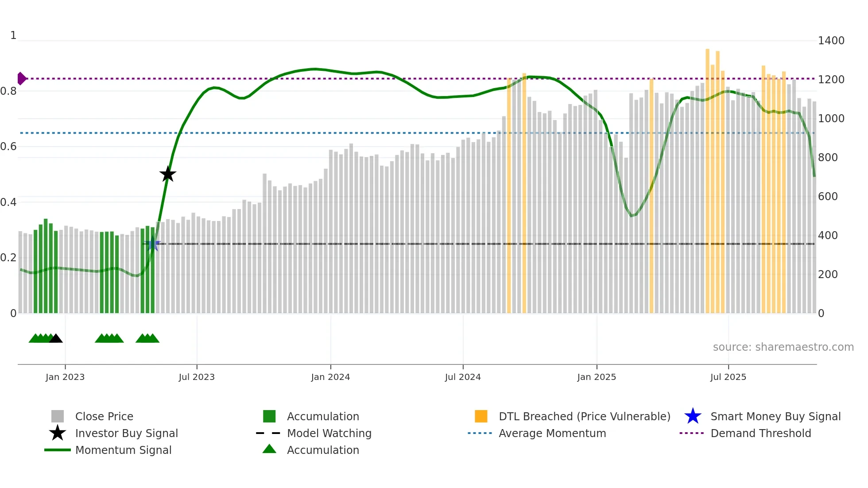Click the source: sharemaestro.com text
The height and width of the screenshot is (488, 868).
pyautogui.click(x=783, y=347)
